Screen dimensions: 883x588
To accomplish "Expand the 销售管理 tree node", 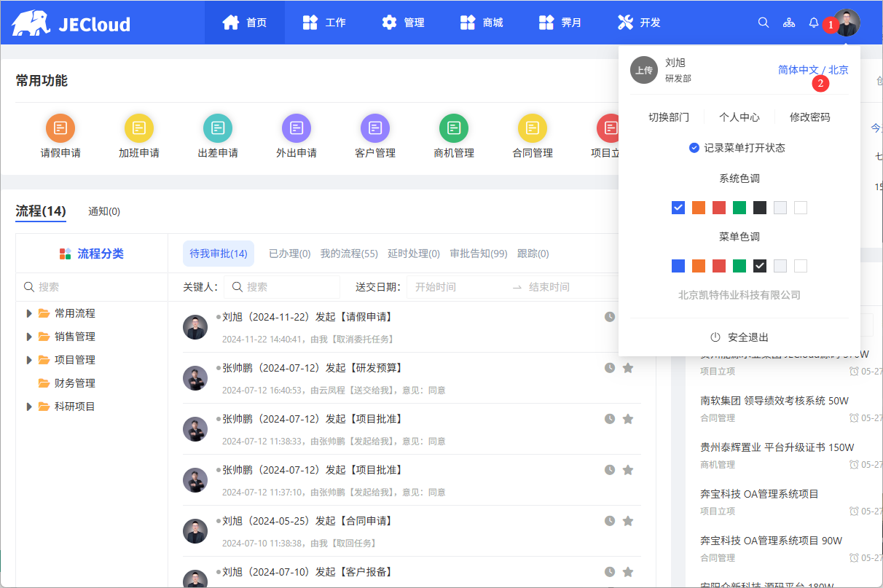I will click(29, 337).
